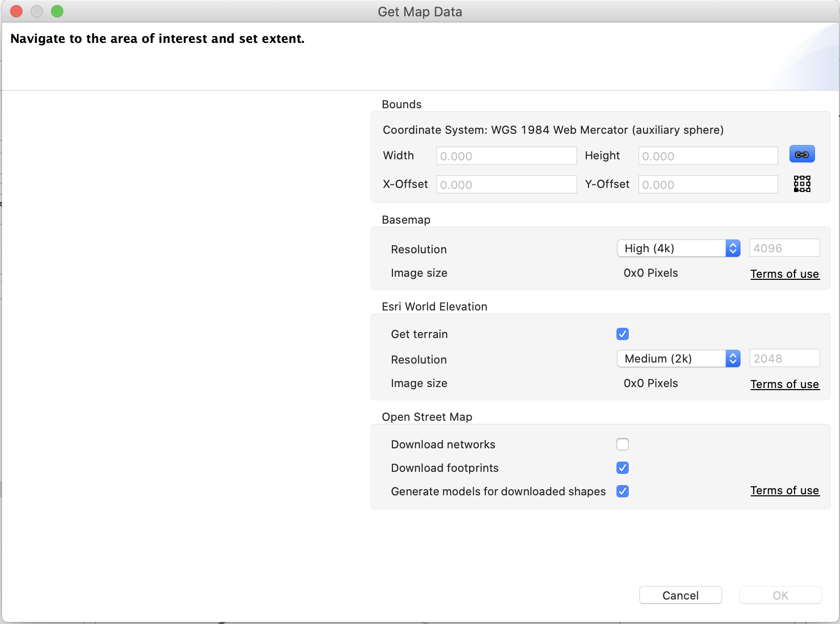The width and height of the screenshot is (840, 624).
Task: Enable Download networks checkbox
Action: [x=623, y=444]
